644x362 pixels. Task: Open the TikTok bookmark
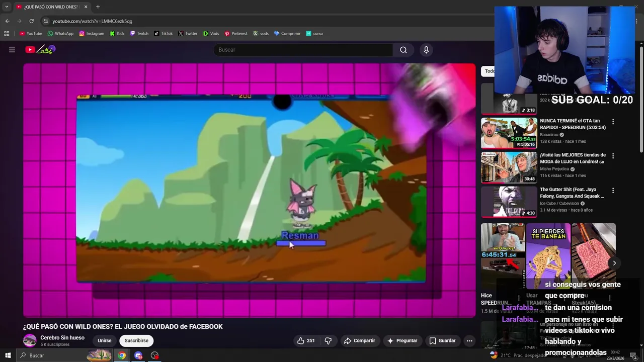164,34
